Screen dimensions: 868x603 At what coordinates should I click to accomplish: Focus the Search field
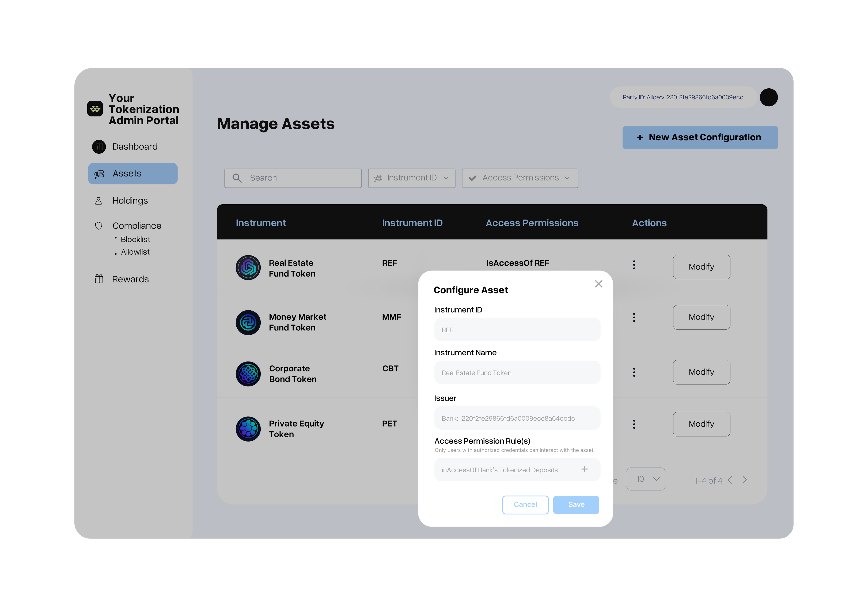pyautogui.click(x=293, y=178)
